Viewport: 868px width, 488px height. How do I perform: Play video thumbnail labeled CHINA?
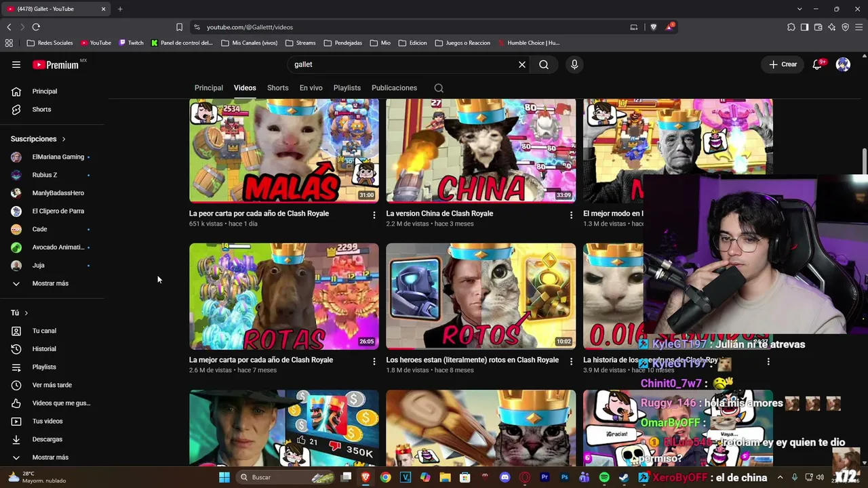click(x=481, y=150)
